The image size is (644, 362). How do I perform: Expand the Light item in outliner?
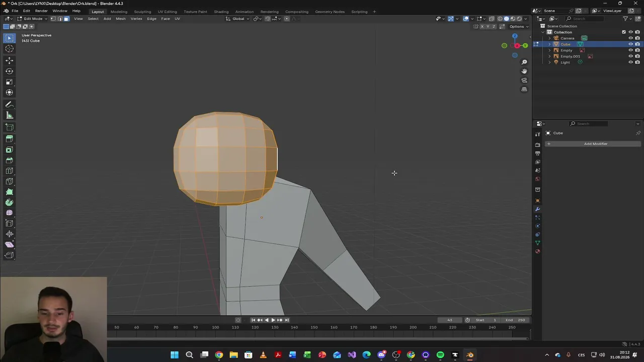click(x=549, y=62)
